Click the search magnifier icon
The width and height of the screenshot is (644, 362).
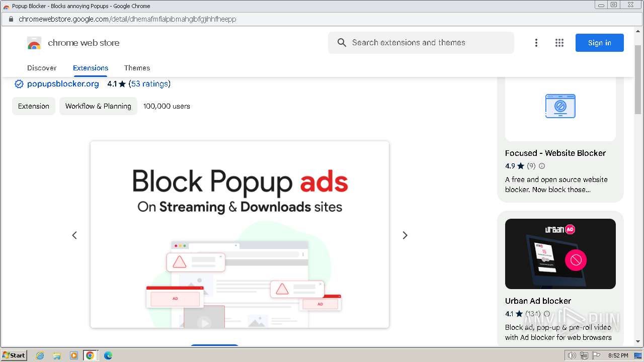point(342,43)
